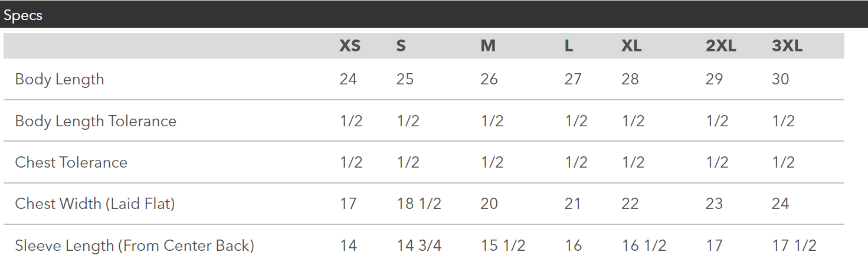
Task: Click the Body Length row label
Action: point(60,79)
